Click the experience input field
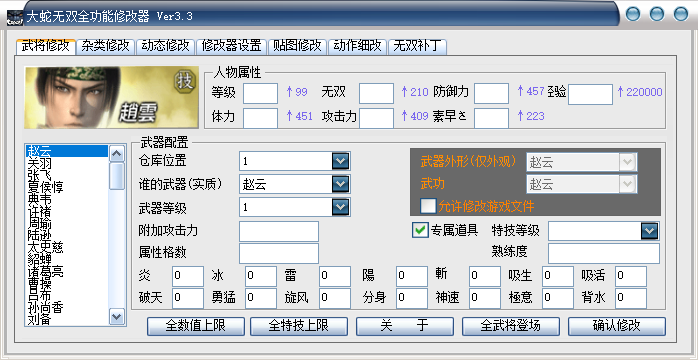 (x=591, y=94)
